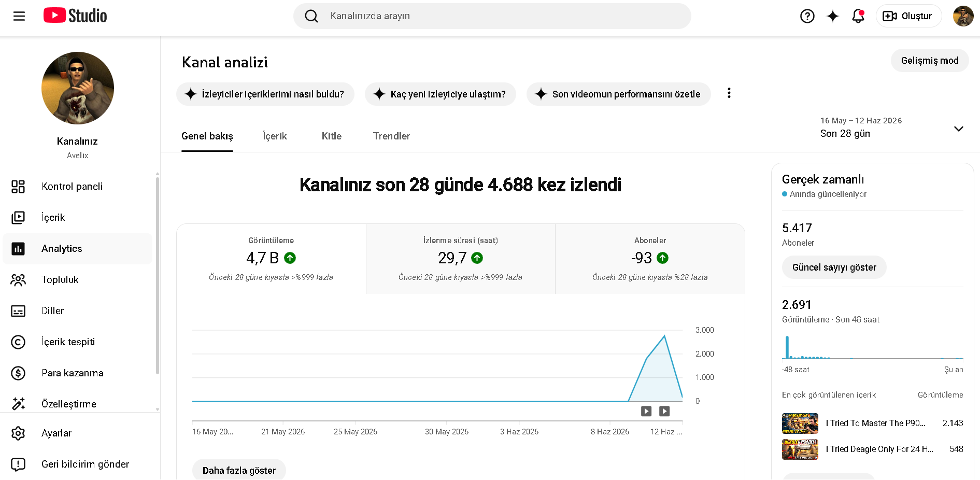Screen dimensions: 980x480
Task: Select the İzlenme süresi metric card
Action: click(461, 259)
